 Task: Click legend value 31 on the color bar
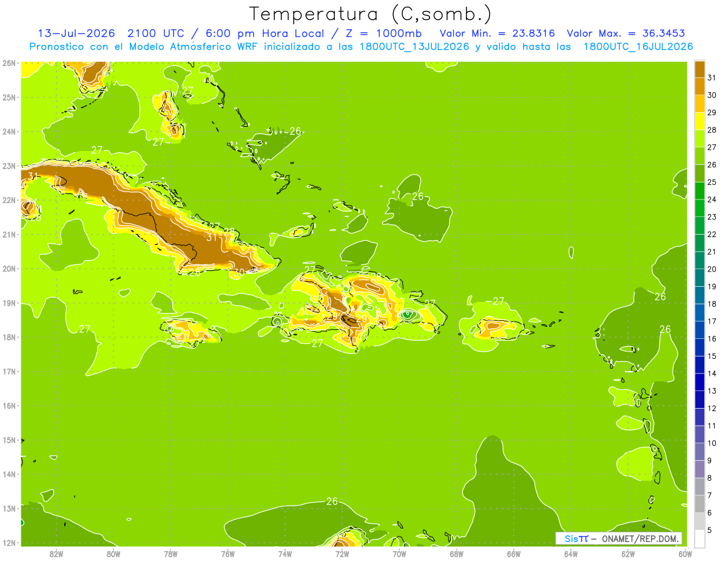point(712,78)
